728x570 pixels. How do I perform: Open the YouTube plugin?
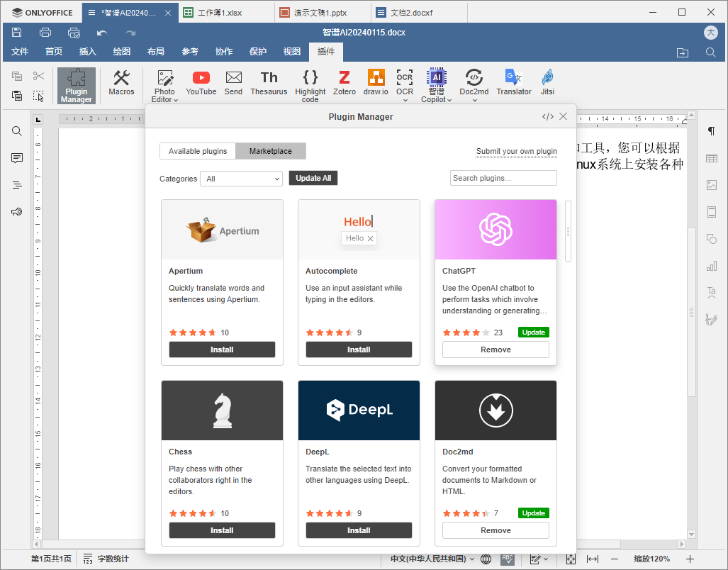201,83
